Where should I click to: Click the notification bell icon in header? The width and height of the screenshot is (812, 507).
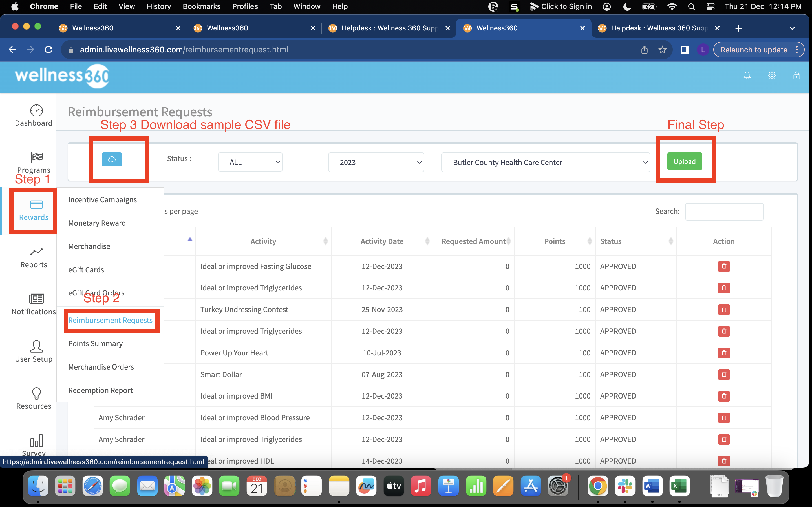pyautogui.click(x=747, y=76)
